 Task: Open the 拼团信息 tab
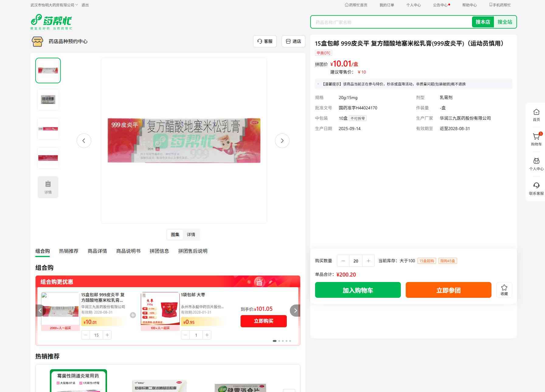point(159,251)
